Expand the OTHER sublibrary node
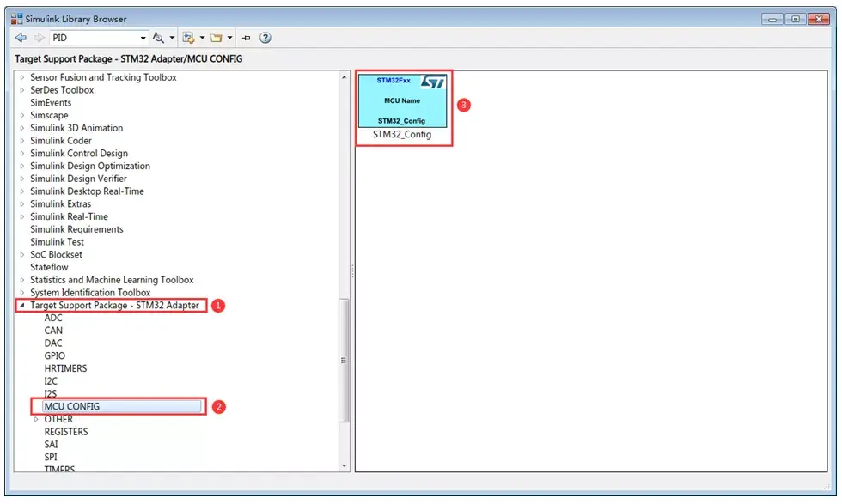 pyautogui.click(x=36, y=419)
